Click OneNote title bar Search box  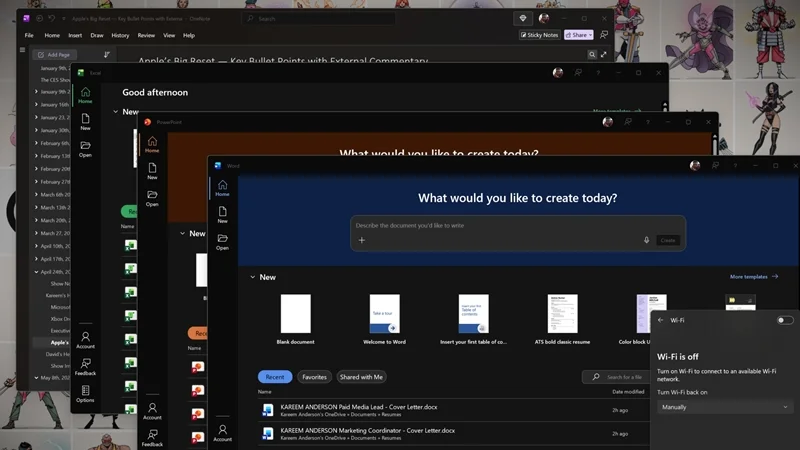click(318, 18)
